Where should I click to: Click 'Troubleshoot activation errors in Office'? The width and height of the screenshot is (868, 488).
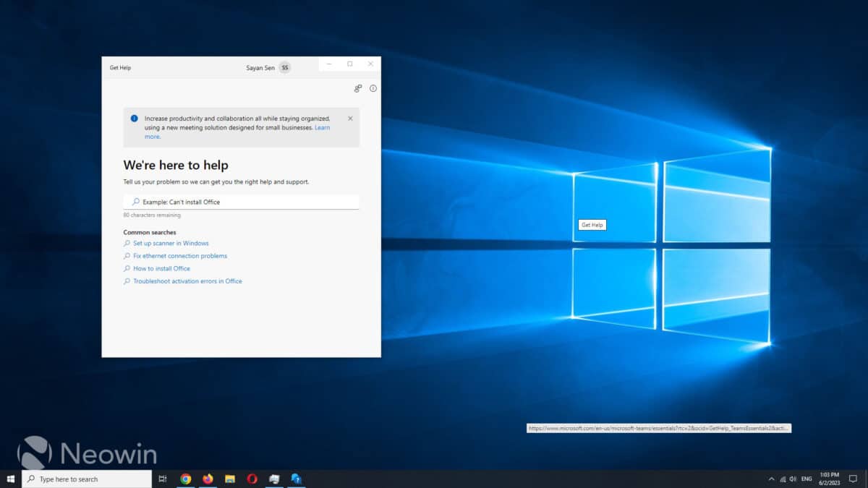tap(187, 281)
